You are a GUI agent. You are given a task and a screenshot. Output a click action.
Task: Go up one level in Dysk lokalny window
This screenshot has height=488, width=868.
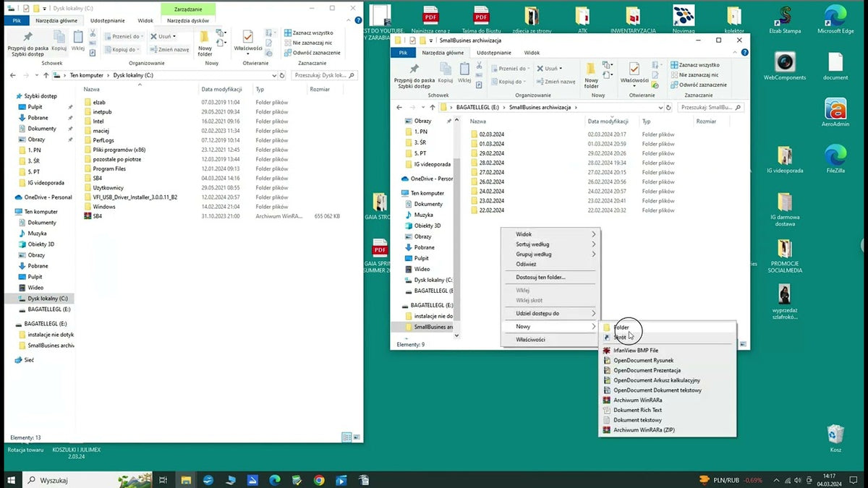tap(46, 75)
